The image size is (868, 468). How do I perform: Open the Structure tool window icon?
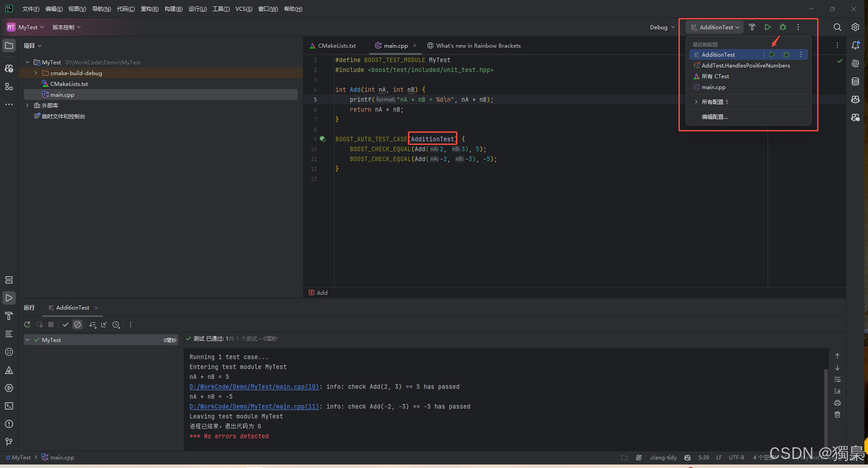pyautogui.click(x=9, y=86)
